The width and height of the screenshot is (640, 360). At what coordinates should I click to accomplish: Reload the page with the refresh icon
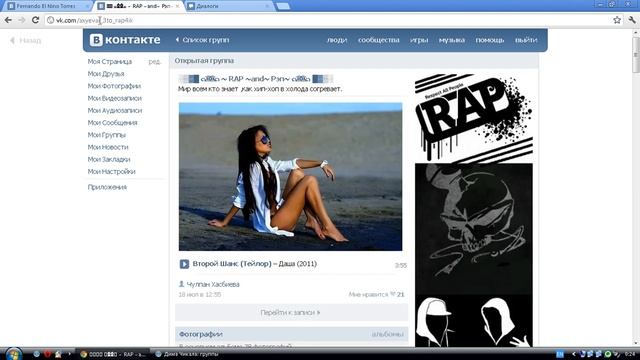pyautogui.click(x=36, y=20)
